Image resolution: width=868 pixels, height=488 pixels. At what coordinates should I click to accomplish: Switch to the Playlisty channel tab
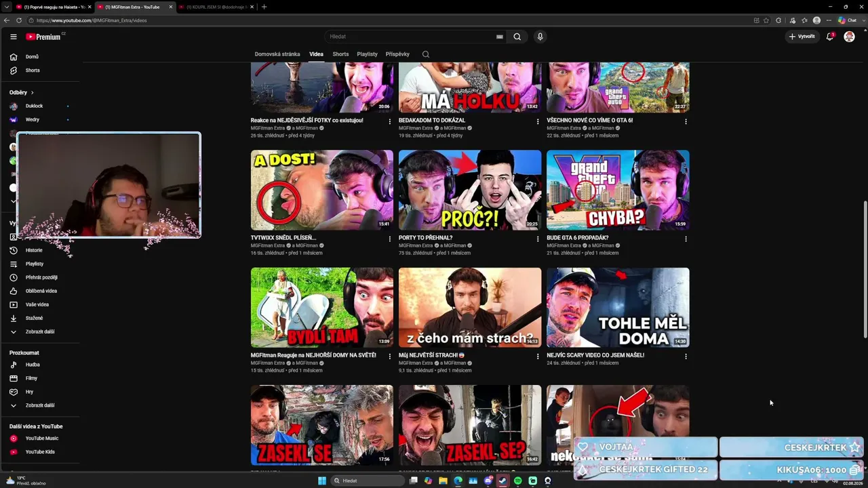click(x=367, y=54)
